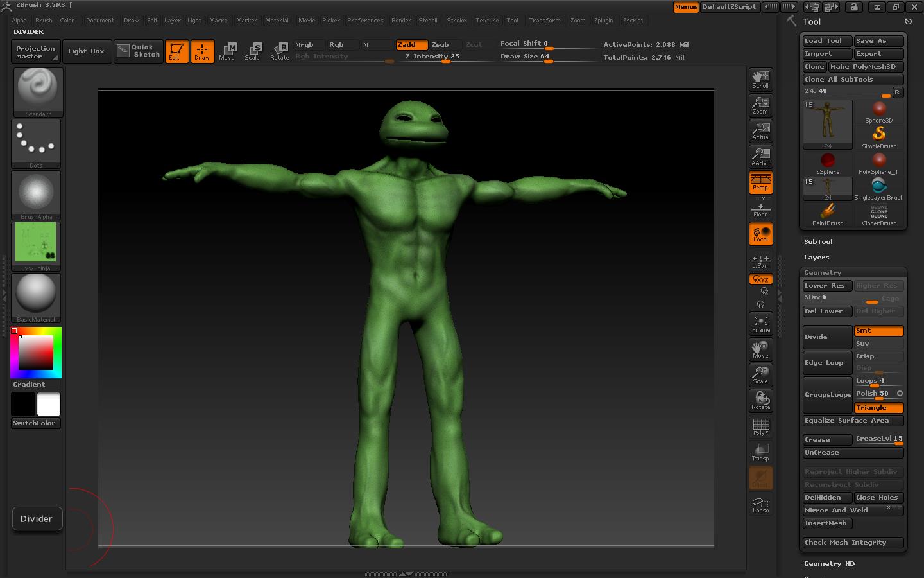
Task: Click the Divide button
Action: pos(827,337)
